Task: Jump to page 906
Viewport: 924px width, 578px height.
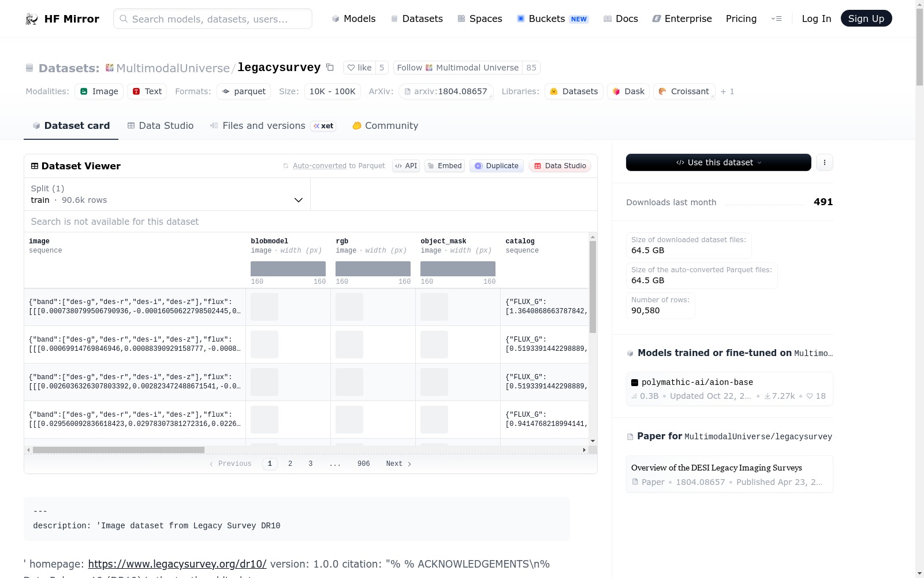Action: click(x=363, y=464)
